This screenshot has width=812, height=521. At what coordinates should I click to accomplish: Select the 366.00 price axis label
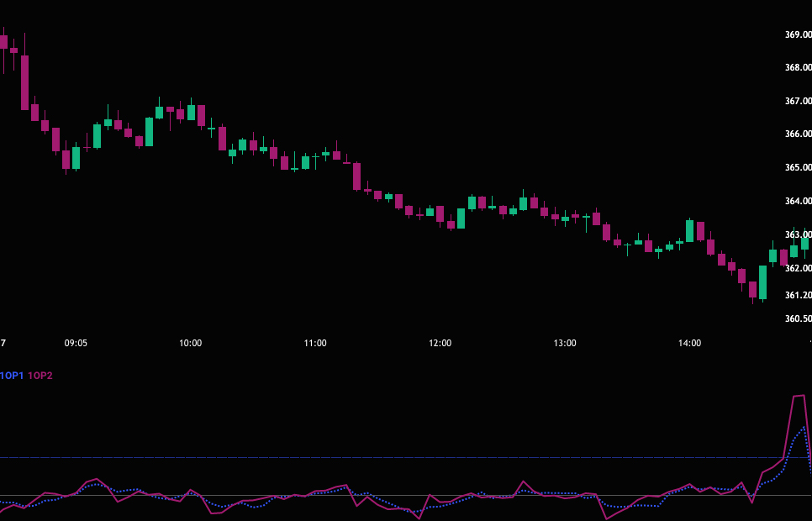(799, 134)
